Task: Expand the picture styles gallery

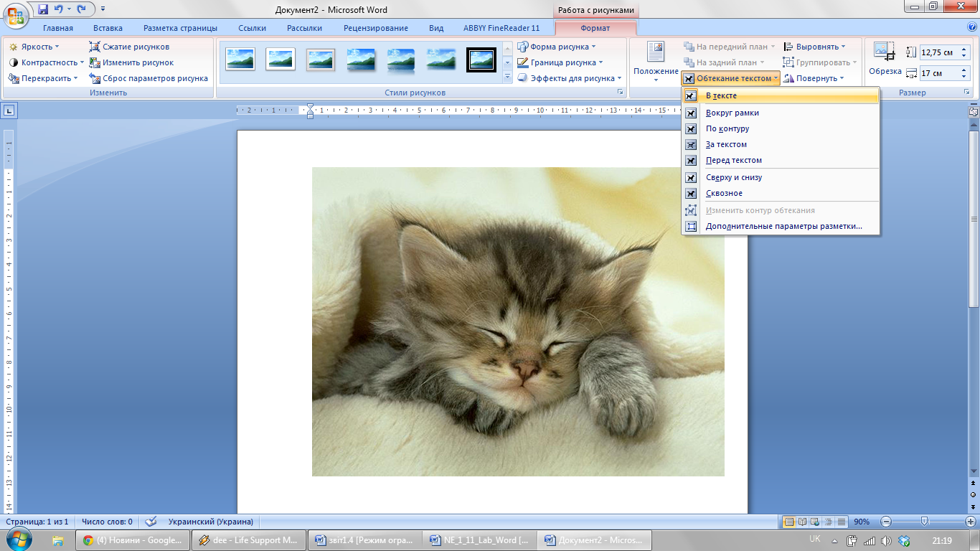Action: pos(508,77)
